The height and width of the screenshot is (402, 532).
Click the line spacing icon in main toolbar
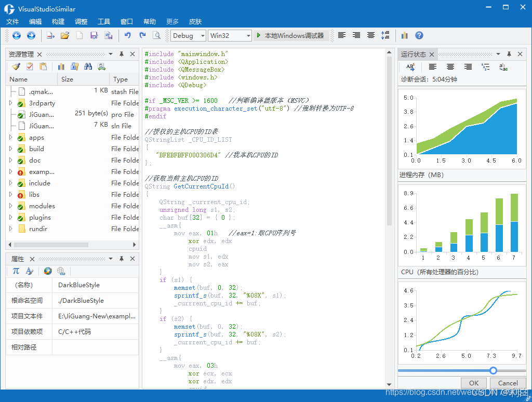pos(385,35)
